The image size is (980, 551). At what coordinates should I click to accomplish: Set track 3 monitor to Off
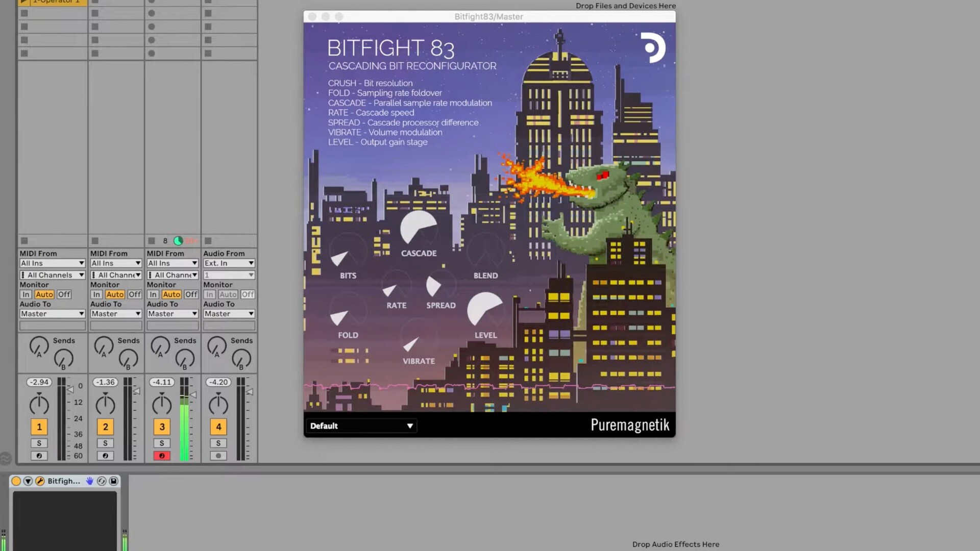191,294
